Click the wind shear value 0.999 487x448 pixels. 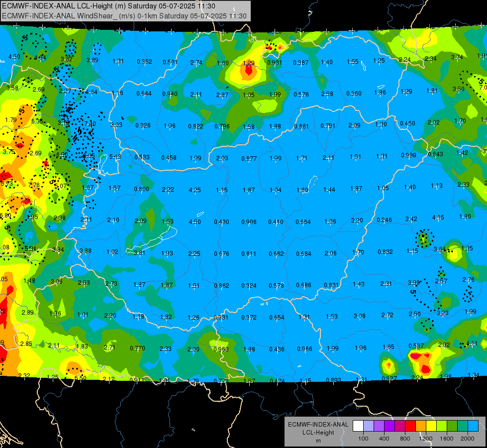[x=408, y=155]
